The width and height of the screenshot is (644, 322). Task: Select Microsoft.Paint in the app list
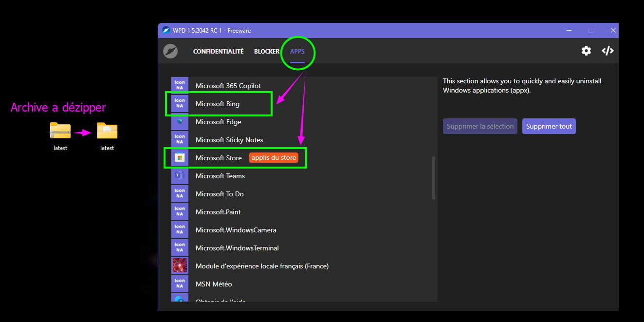click(304, 212)
